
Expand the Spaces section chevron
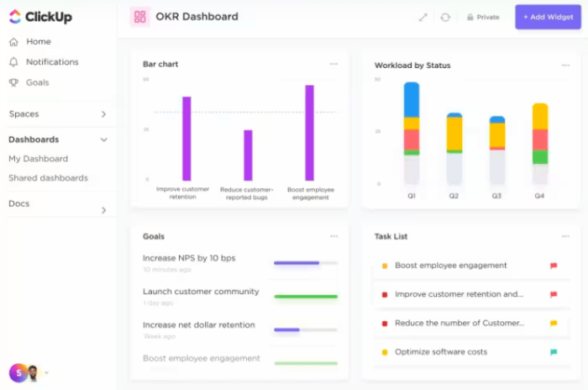[x=104, y=114]
